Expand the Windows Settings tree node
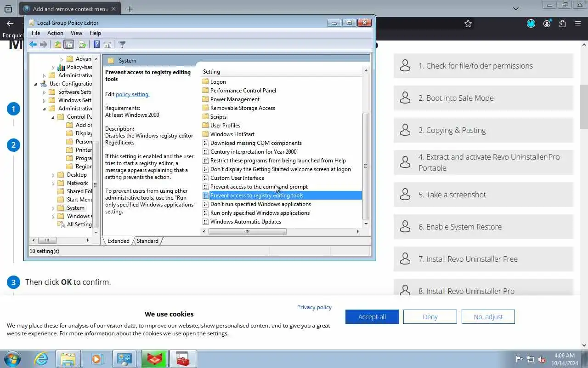Viewport: 588px width, 368px height. click(x=45, y=100)
